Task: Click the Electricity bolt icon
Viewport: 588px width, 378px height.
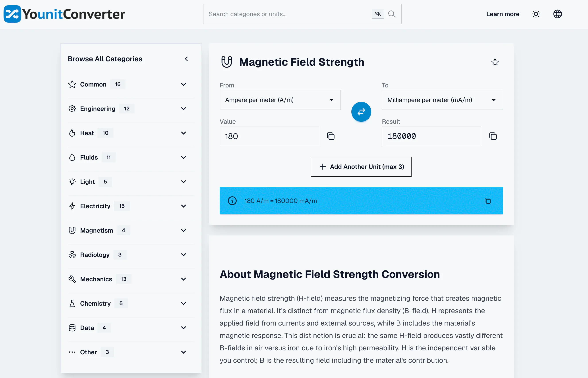Action: click(x=72, y=206)
